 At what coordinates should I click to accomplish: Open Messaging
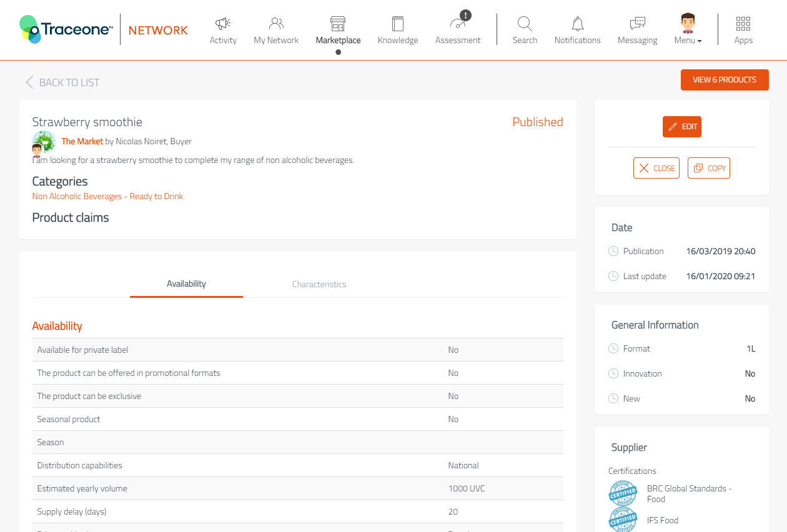[637, 29]
